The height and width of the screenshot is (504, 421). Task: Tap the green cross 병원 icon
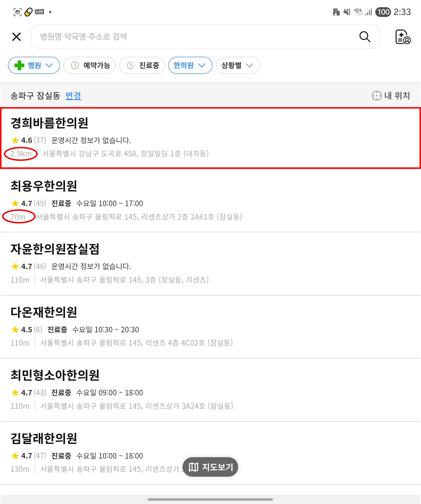[19, 65]
